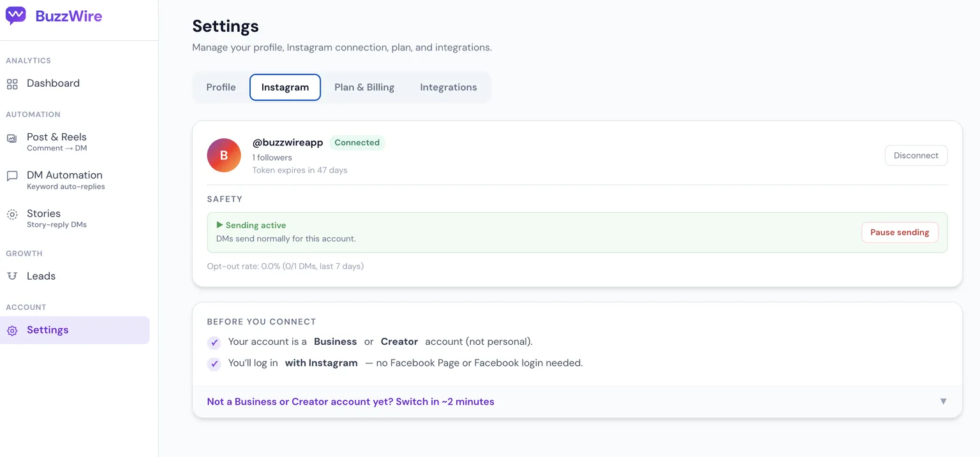980x457 pixels.
Task: Click the AUTOMATION sidebar section label
Action: (x=33, y=115)
